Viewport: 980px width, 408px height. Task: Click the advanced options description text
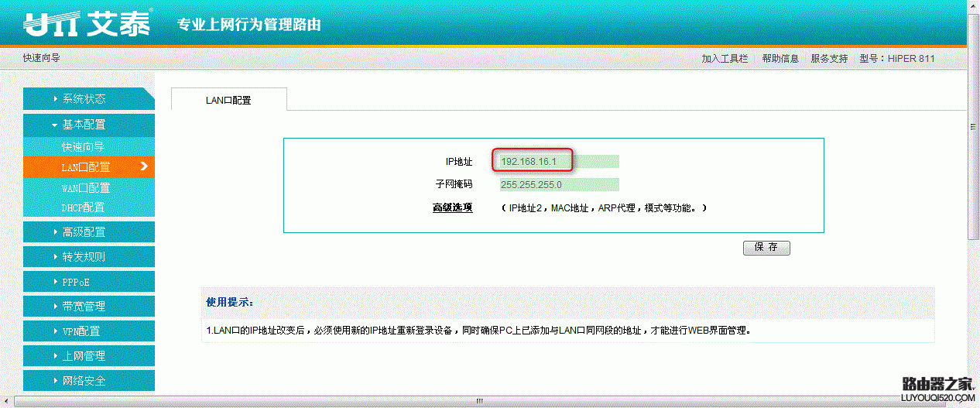point(605,208)
